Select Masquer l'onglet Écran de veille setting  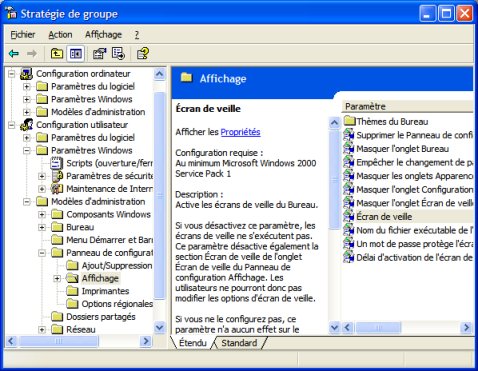pos(408,203)
